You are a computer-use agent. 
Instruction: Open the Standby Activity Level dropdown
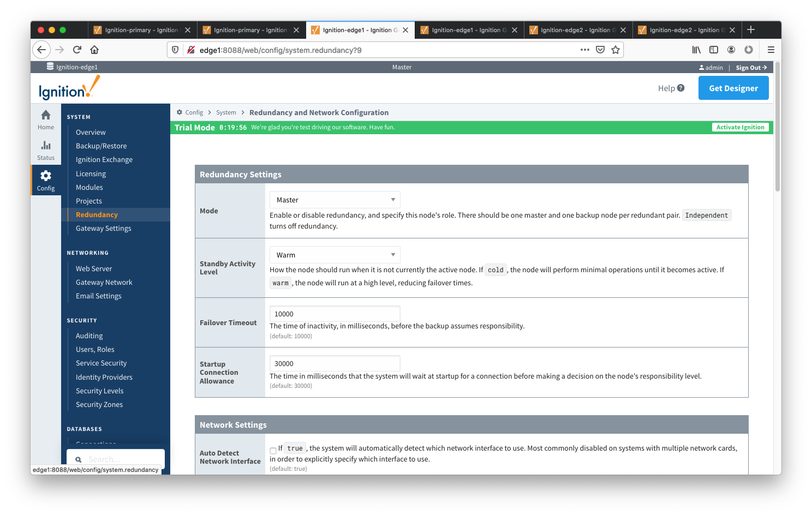pos(335,255)
